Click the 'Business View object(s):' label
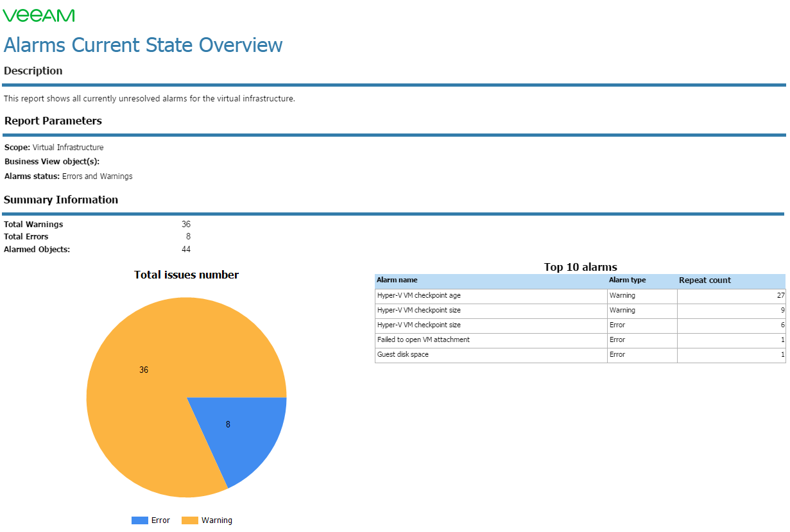 click(x=52, y=162)
